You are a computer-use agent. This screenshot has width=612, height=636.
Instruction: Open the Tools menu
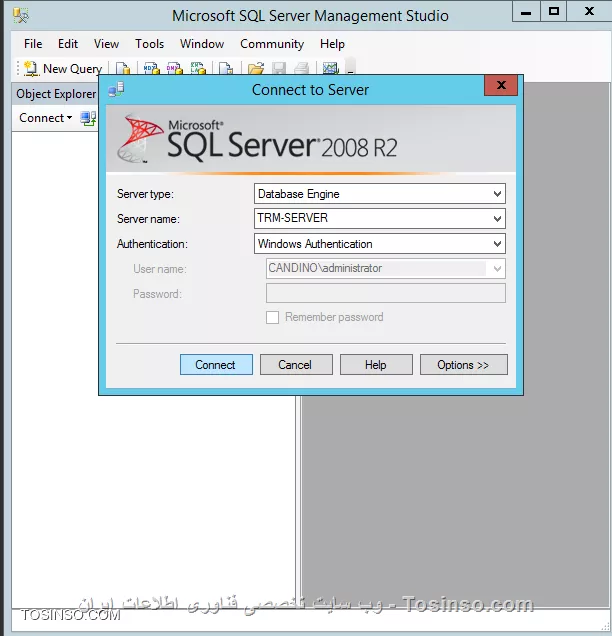149,44
